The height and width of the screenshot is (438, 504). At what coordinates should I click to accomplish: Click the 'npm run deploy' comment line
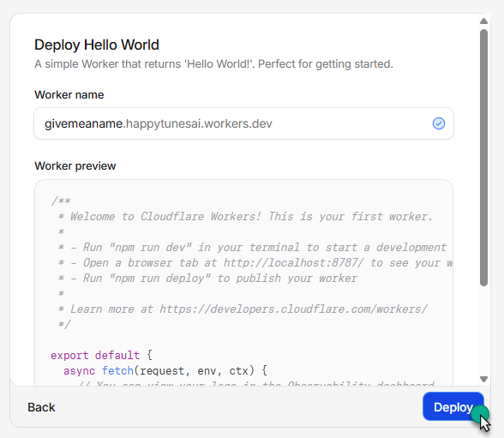tap(207, 278)
